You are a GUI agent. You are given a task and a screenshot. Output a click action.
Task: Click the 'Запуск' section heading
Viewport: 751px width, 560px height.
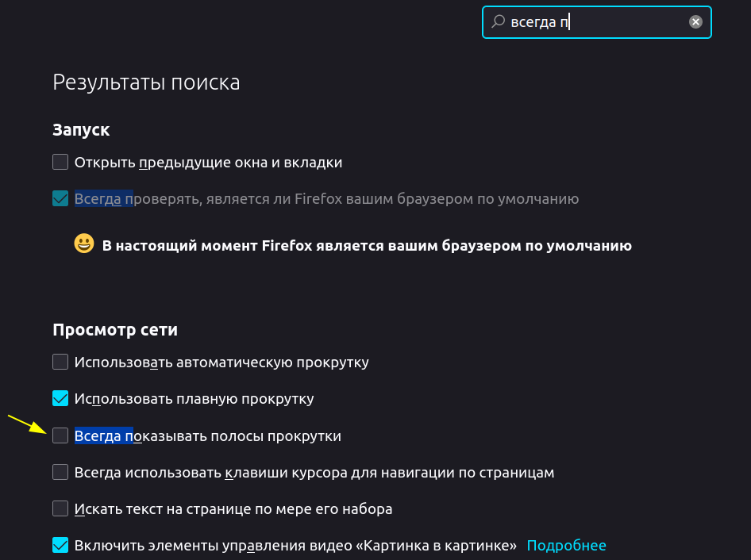81,129
